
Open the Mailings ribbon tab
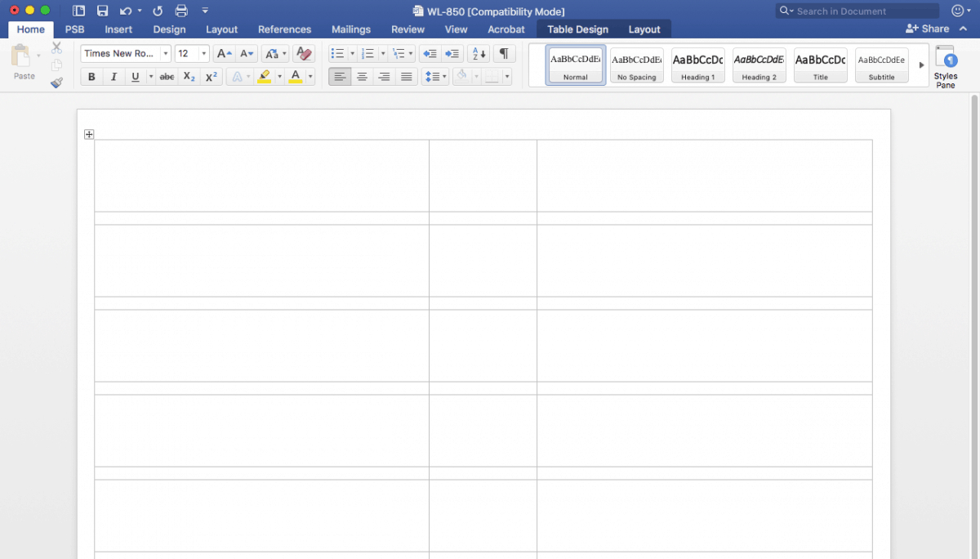click(x=350, y=29)
